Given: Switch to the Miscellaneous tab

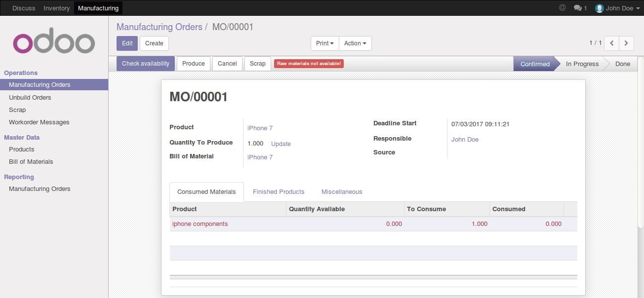Looking at the screenshot, I should [342, 192].
